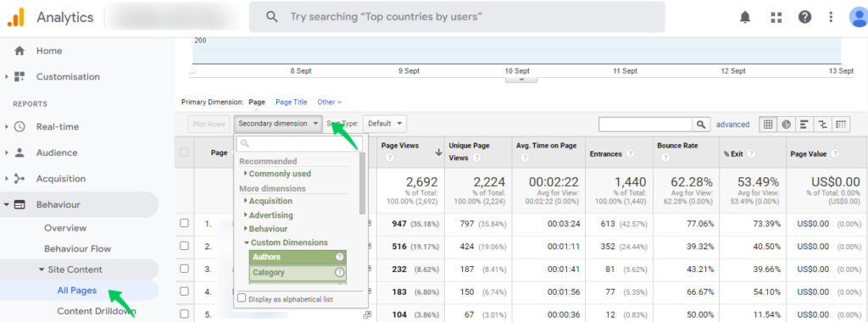The image size is (868, 322).
Task: Open Behaviour Overview report
Action: pos(65,228)
